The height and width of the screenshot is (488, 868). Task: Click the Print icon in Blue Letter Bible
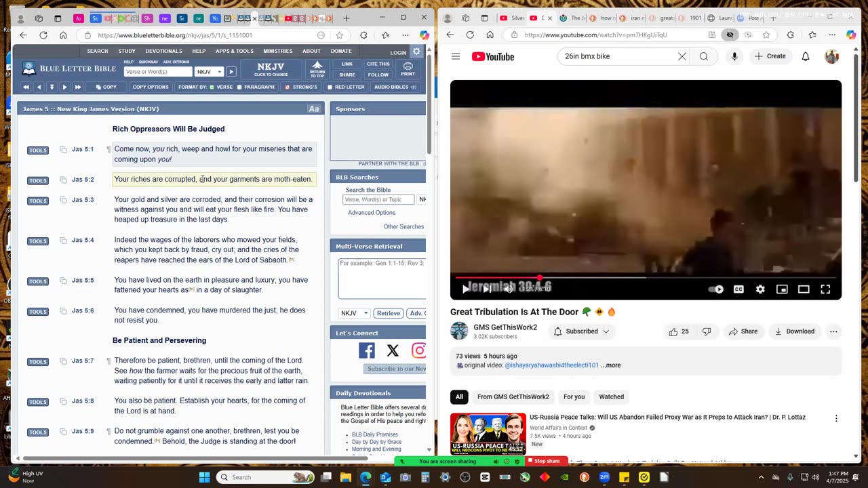click(408, 68)
